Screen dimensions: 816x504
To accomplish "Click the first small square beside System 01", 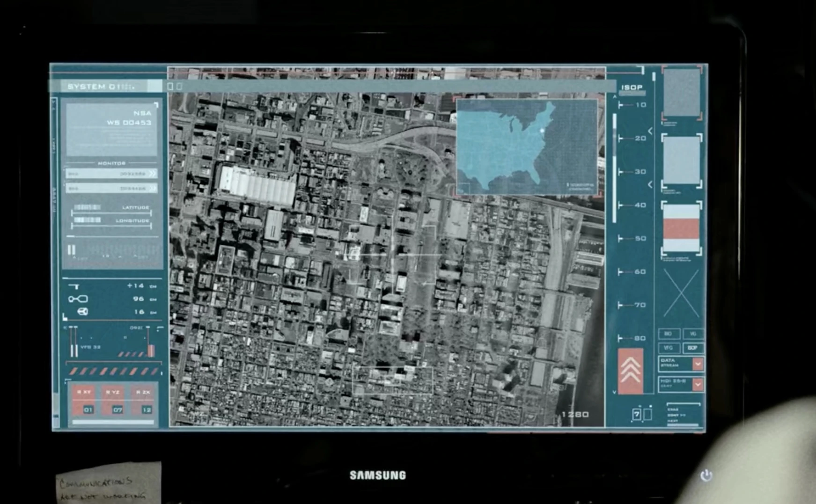I will 170,86.
